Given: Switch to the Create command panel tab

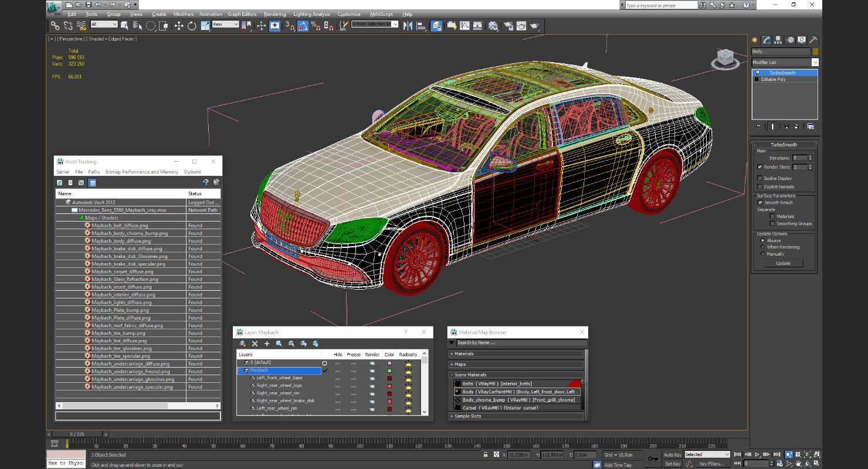Looking at the screenshot, I should 755,40.
